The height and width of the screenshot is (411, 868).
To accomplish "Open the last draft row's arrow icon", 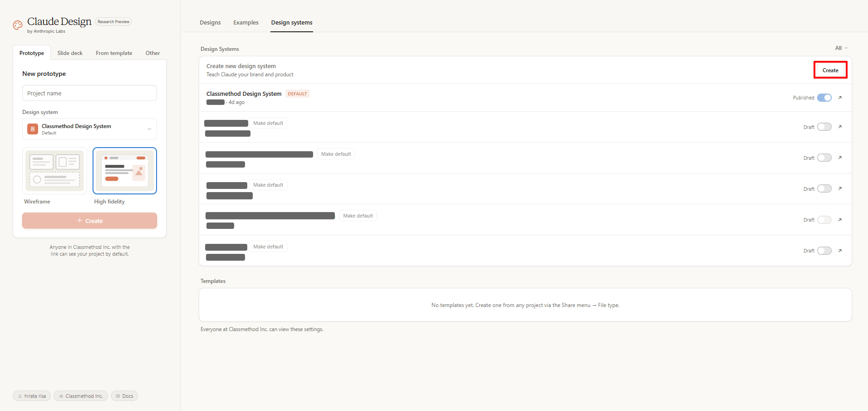I will (840, 251).
